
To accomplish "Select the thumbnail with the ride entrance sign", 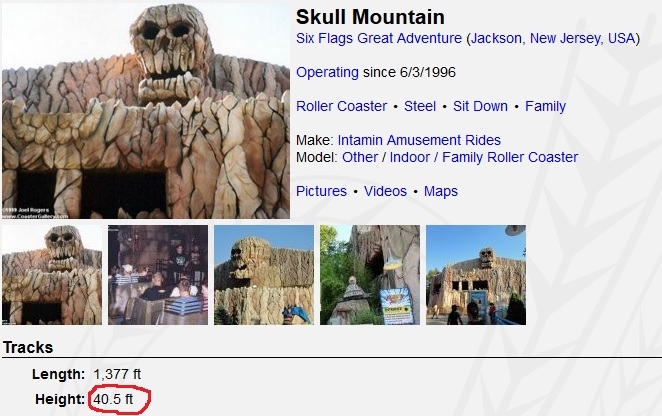I will point(370,275).
